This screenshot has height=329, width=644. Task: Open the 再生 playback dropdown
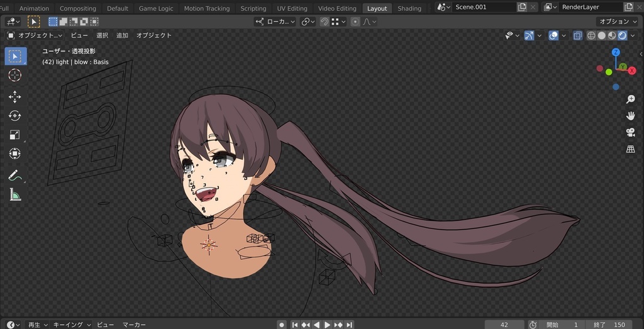tap(37, 325)
